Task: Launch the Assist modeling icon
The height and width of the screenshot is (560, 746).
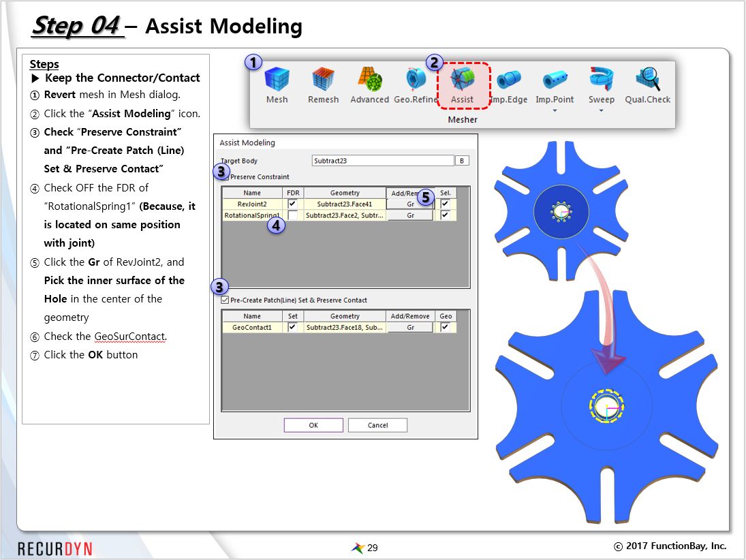Action: [462, 80]
